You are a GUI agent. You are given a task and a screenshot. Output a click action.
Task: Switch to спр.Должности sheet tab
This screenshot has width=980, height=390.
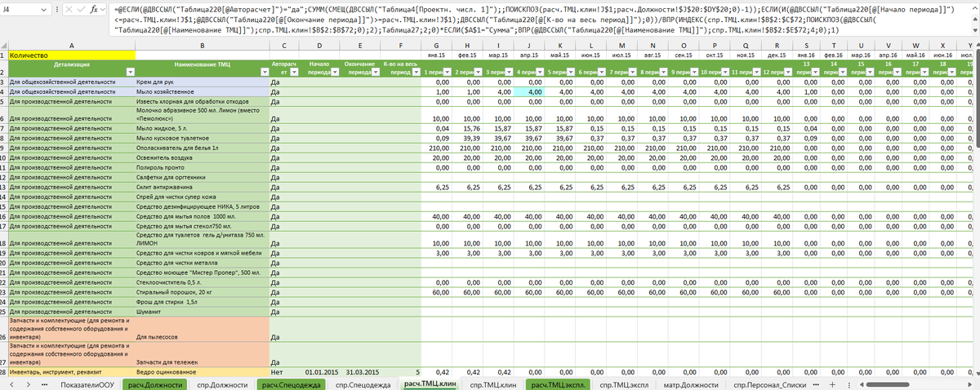tap(222, 383)
